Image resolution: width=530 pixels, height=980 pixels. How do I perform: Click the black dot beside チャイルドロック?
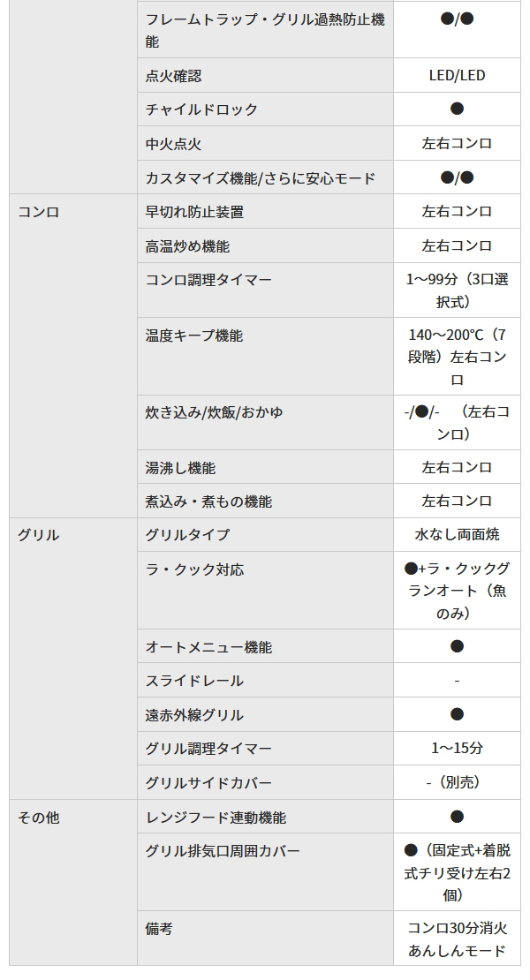(457, 109)
